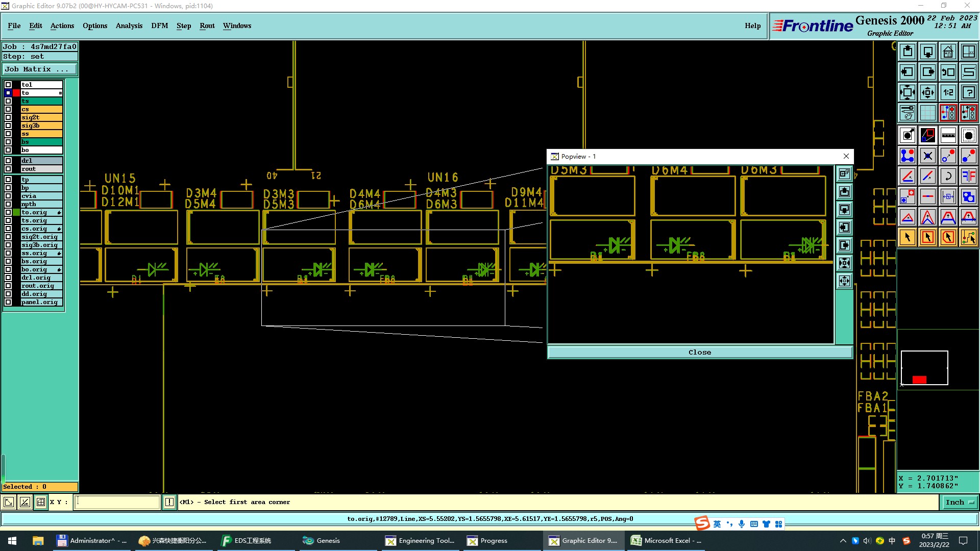The height and width of the screenshot is (551, 980).
Task: Click the rotate arrow tool icon
Action: tap(948, 176)
